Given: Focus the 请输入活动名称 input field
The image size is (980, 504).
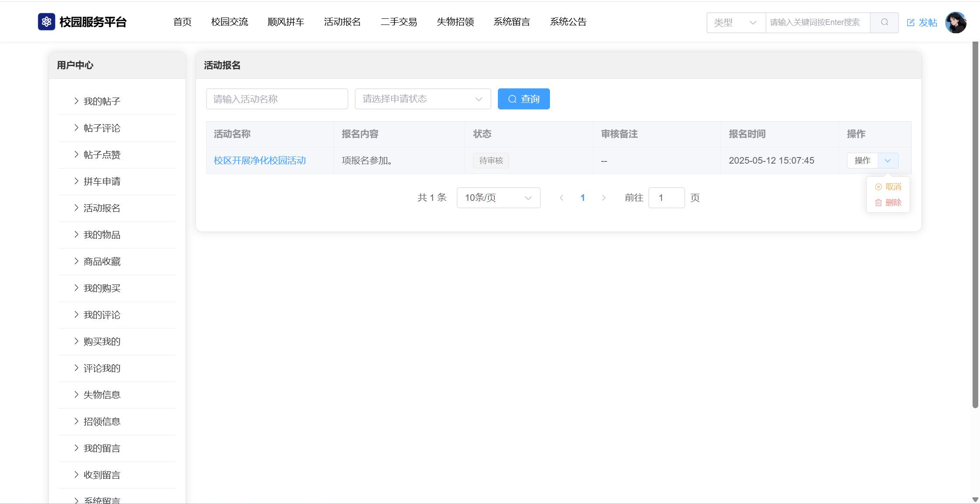Looking at the screenshot, I should pos(277,99).
